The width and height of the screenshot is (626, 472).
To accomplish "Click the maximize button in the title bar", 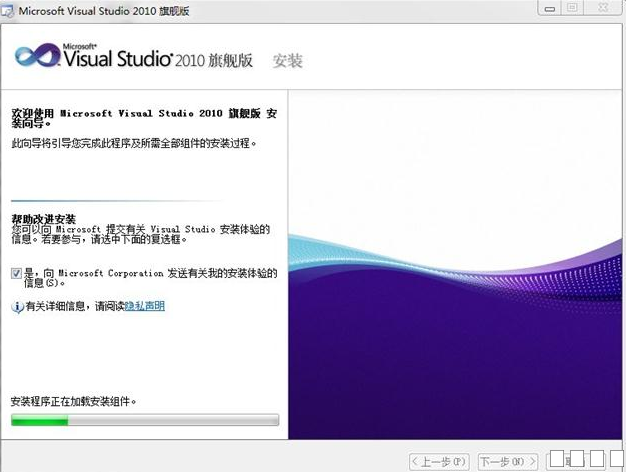I will [573, 8].
